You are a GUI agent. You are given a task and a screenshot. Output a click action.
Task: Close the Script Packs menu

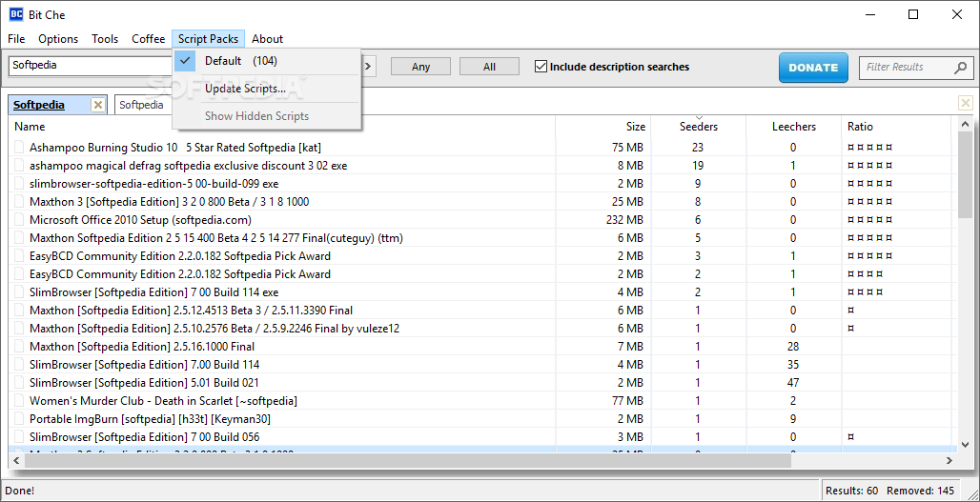(208, 39)
